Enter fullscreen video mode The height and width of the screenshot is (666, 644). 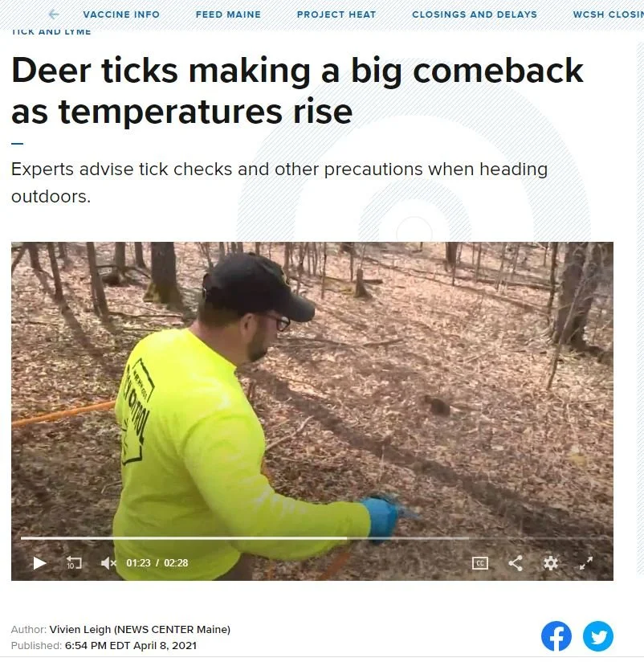586,563
